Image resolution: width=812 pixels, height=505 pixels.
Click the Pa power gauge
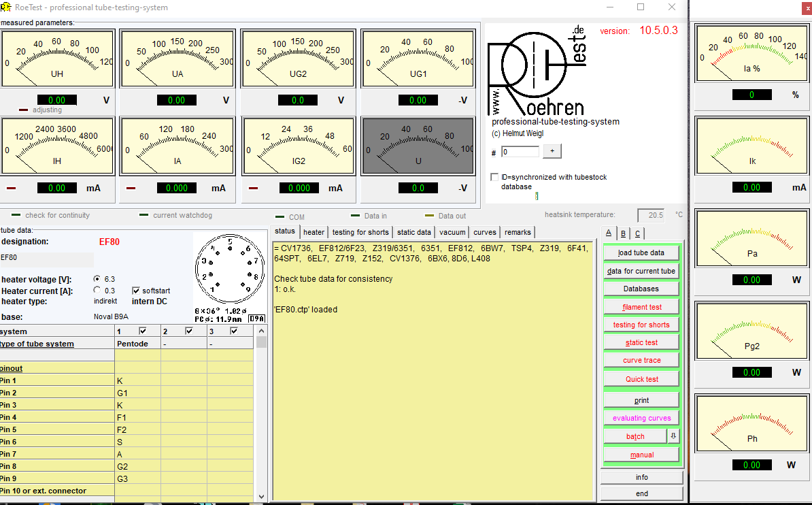tap(752, 238)
